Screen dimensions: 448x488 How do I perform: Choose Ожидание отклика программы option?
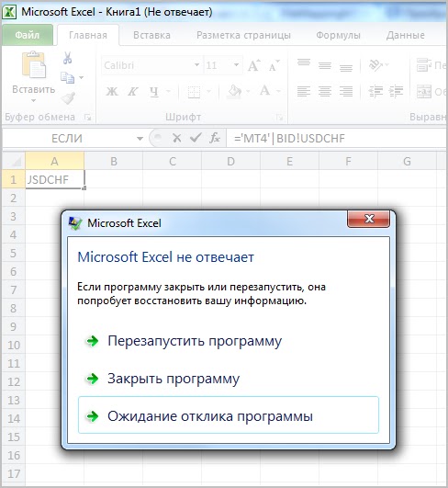229,414
